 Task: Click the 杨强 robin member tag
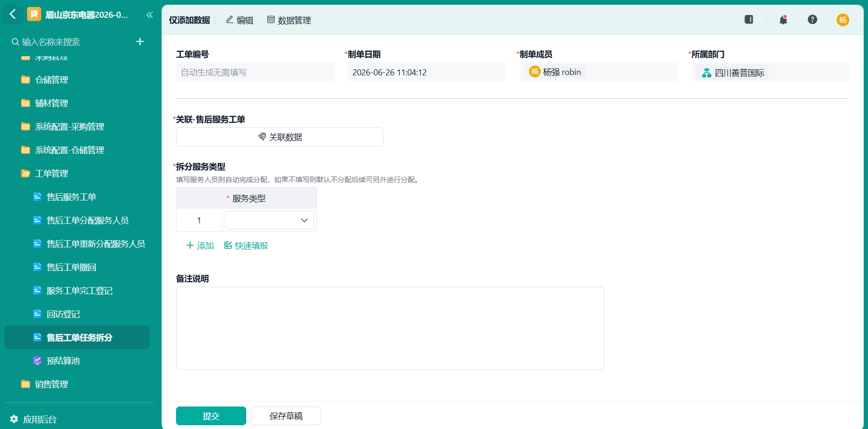(555, 72)
